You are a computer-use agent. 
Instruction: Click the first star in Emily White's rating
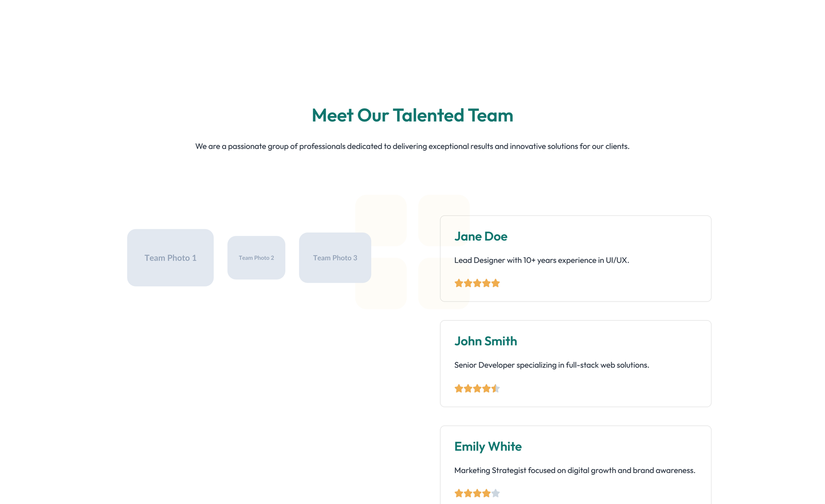point(458,493)
